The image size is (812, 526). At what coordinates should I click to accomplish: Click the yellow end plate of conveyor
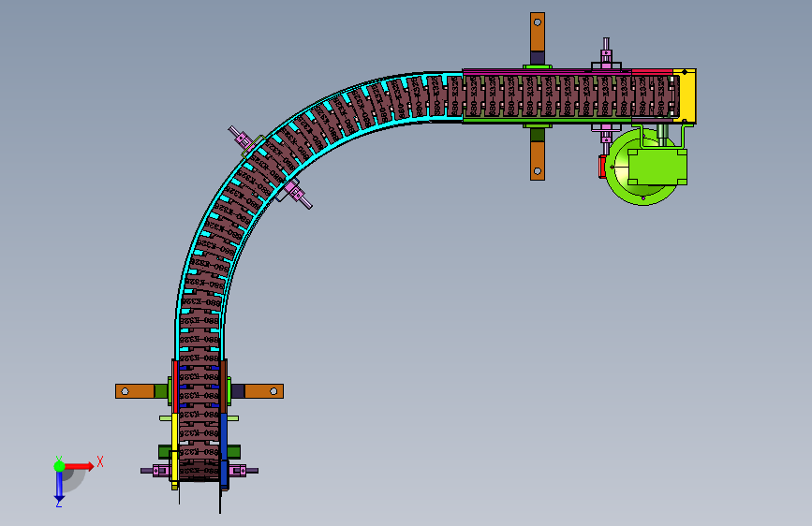pos(687,95)
